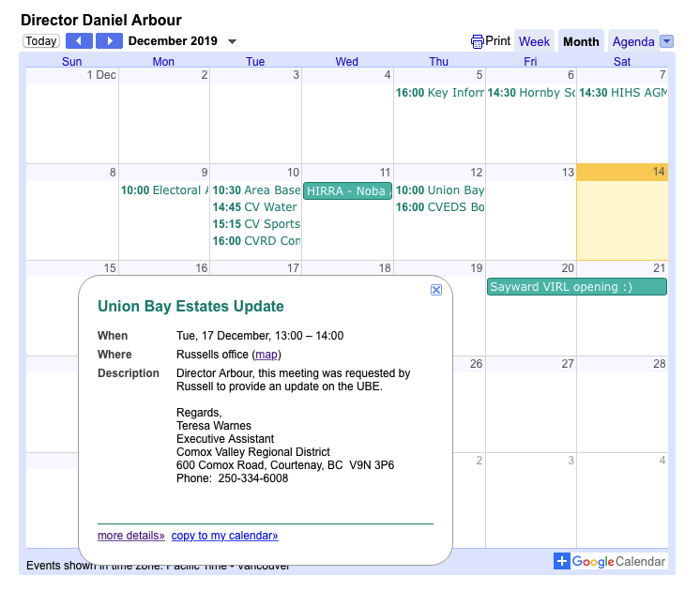Screen dimensions: 700x591
Task: Open 16:00 Key Inform event on Thursday
Action: pos(439,93)
